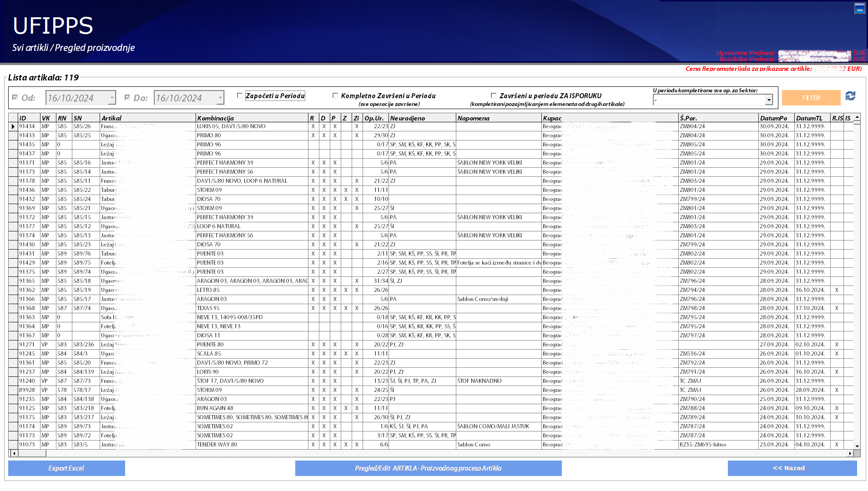Open the Sektor dropdown list
The height and width of the screenshot is (491, 868).
[769, 100]
